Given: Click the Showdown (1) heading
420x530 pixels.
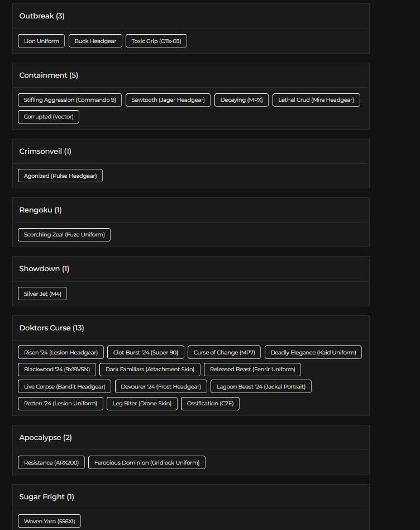Looking at the screenshot, I should [44, 269].
